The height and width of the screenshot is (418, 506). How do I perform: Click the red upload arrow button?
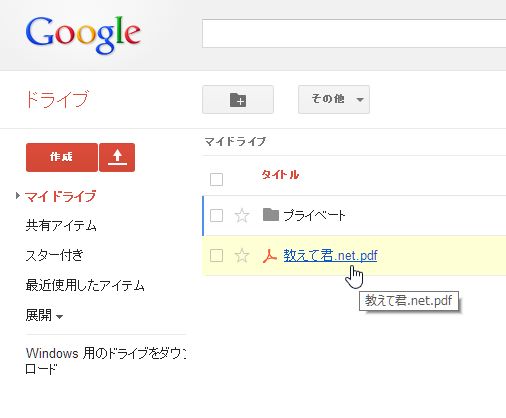point(117,157)
